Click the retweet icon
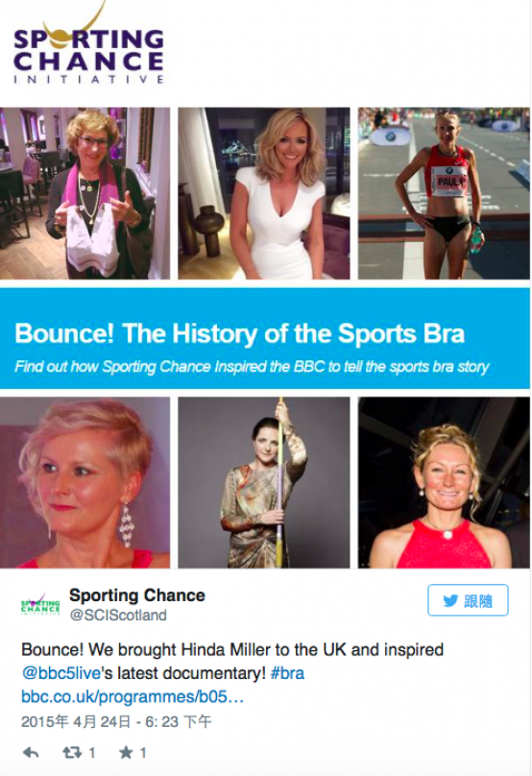This screenshot has height=776, width=532. click(x=72, y=753)
